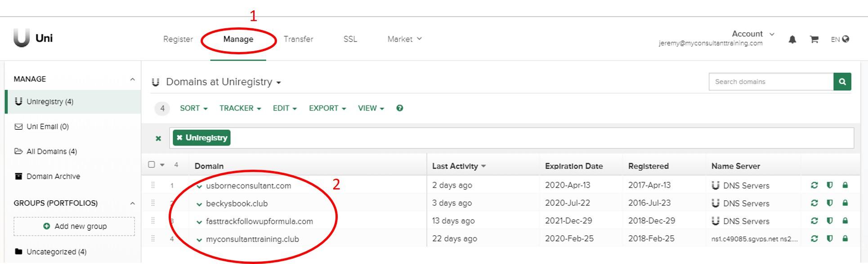Open the Market menu
The height and width of the screenshot is (264, 868).
(405, 39)
